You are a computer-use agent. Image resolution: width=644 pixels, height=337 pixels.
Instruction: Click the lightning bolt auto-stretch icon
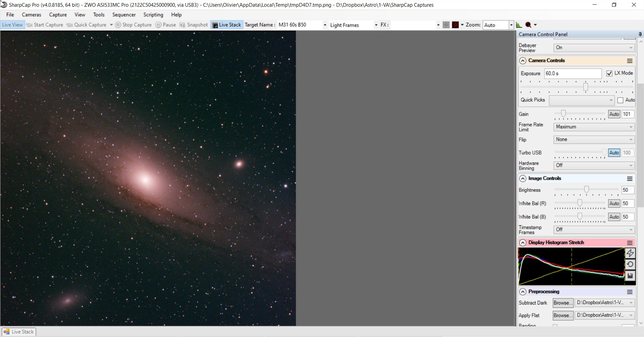point(630,253)
